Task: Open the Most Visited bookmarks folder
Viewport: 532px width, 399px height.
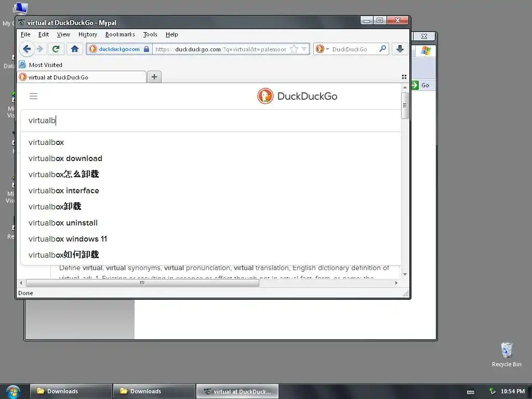Action: click(x=41, y=65)
